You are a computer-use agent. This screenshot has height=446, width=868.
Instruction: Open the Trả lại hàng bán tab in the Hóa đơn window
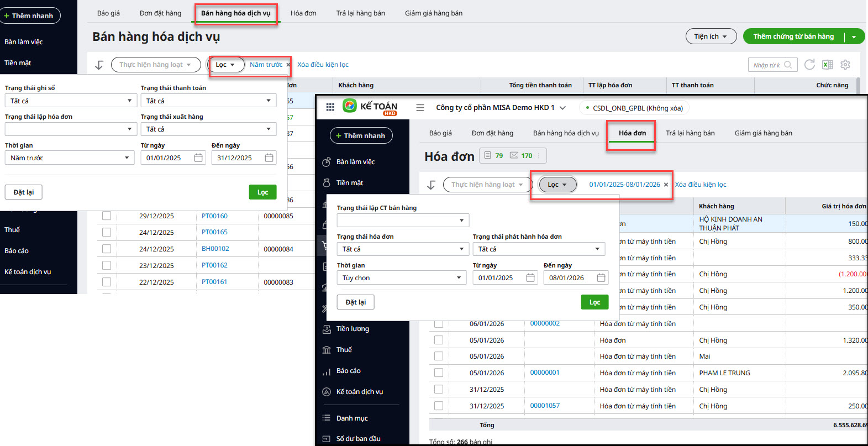click(x=690, y=133)
